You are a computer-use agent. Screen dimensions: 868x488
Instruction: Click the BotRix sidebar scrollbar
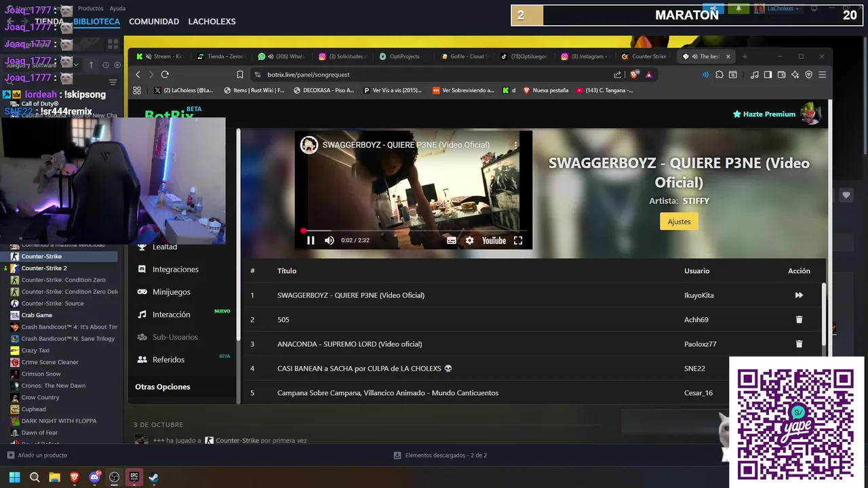[238, 234]
